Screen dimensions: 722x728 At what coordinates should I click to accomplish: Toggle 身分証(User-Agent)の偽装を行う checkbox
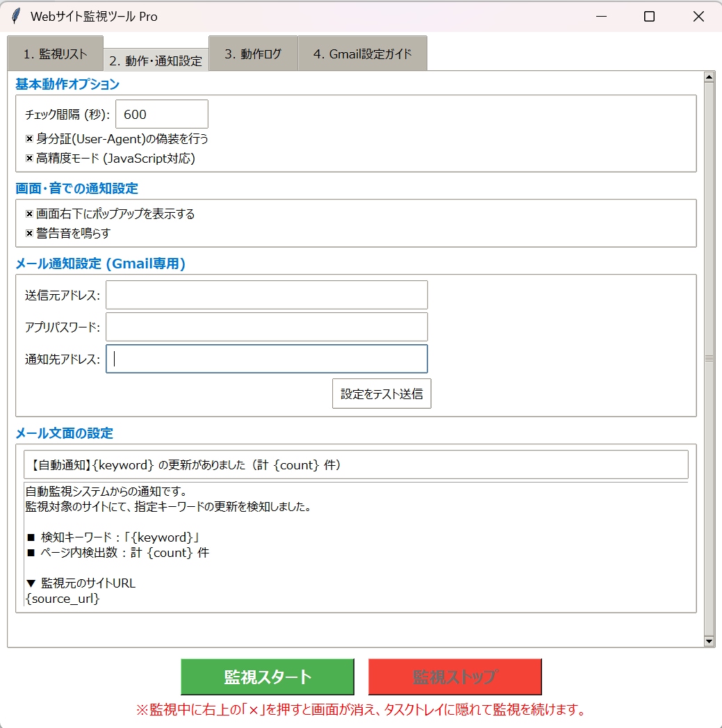[29, 139]
